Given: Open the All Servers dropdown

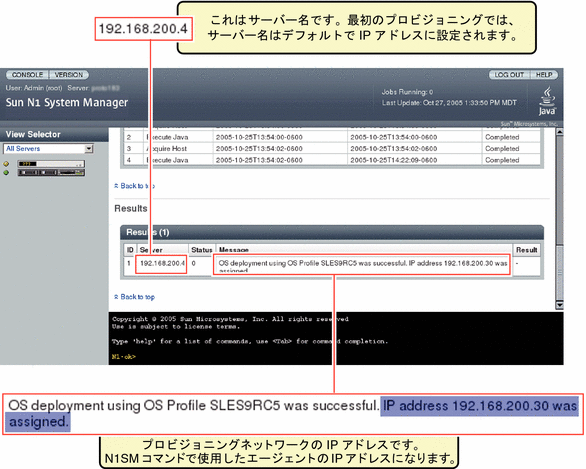Looking at the screenshot, I should (48, 149).
